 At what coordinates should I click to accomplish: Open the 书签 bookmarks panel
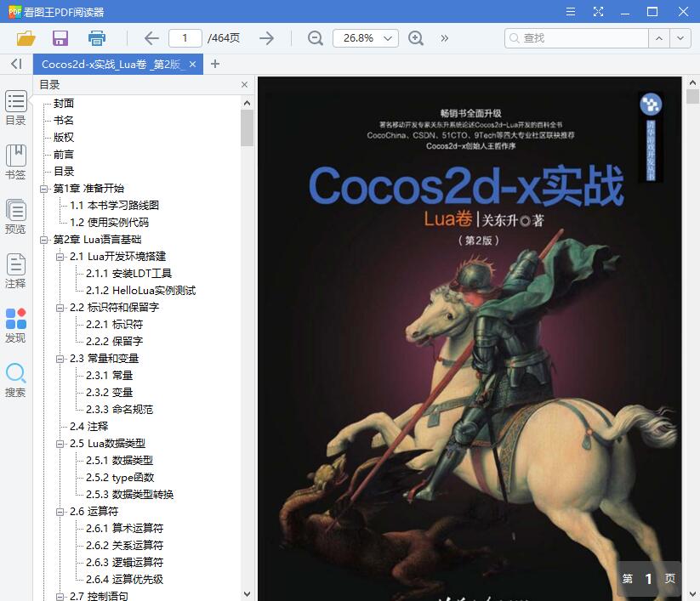[15, 162]
